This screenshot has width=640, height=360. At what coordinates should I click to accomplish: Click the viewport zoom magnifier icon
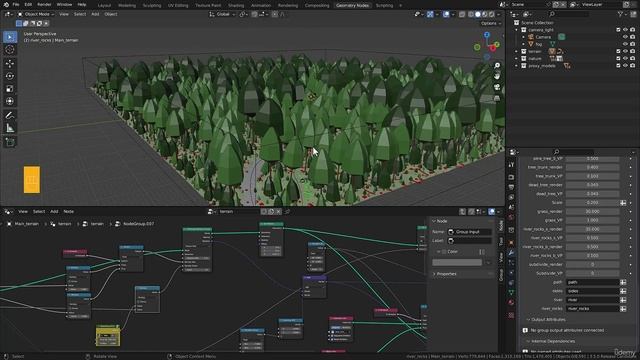click(497, 65)
